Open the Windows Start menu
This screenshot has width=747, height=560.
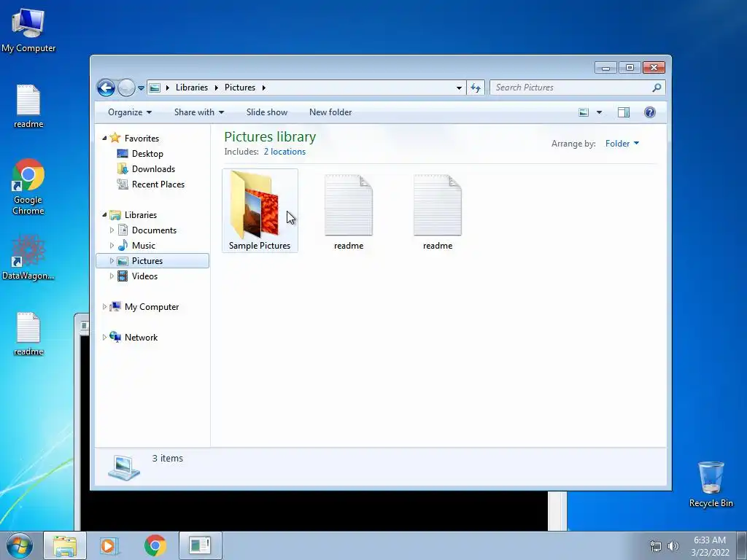(19, 545)
